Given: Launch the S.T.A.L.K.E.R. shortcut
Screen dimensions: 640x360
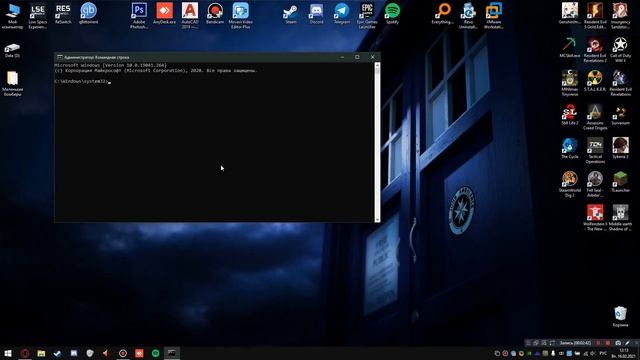Looking at the screenshot, I should point(595,81).
